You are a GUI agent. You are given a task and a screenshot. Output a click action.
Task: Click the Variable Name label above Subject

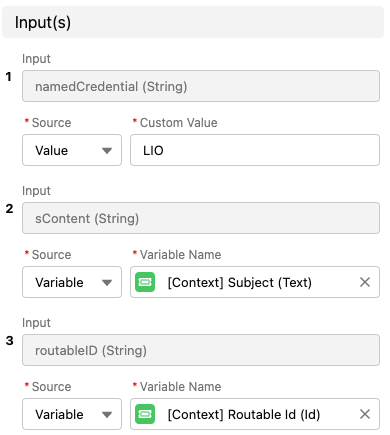180,255
